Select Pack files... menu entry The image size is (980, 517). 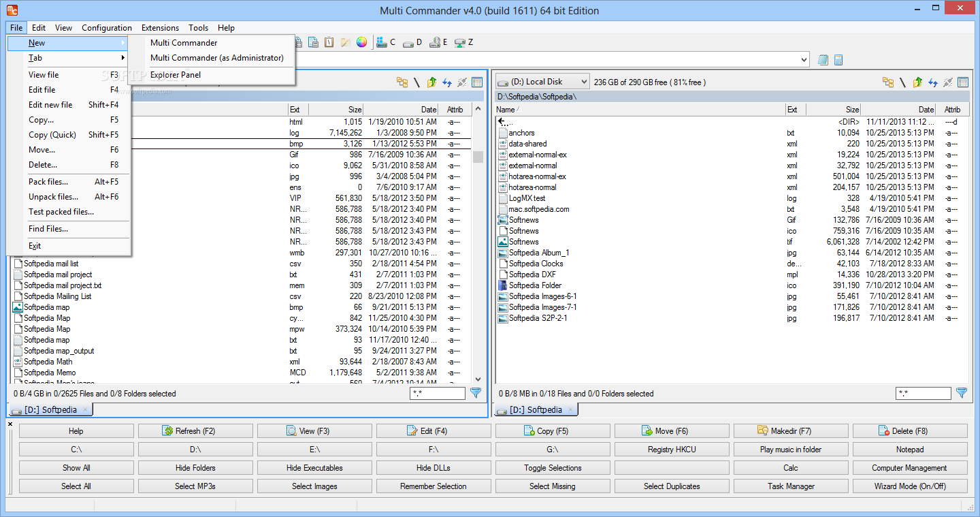[x=69, y=182]
